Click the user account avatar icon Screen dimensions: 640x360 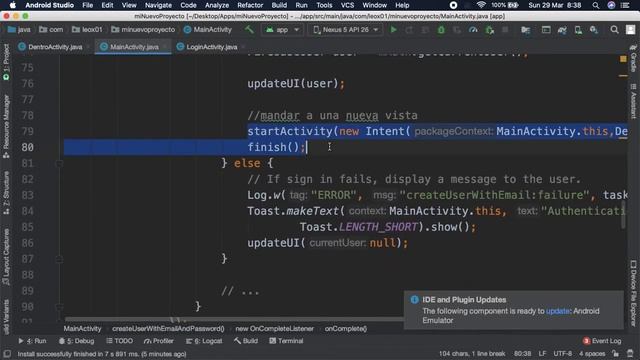pos(631,30)
